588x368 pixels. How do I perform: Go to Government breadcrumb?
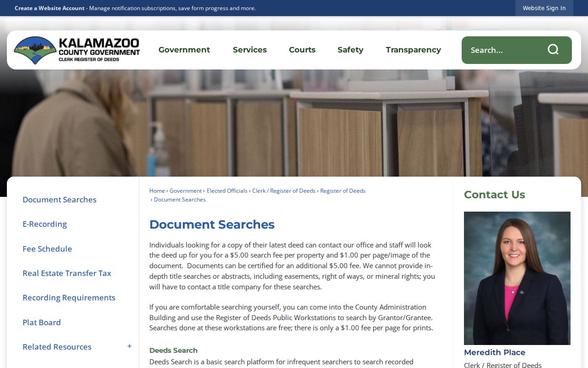coord(186,191)
